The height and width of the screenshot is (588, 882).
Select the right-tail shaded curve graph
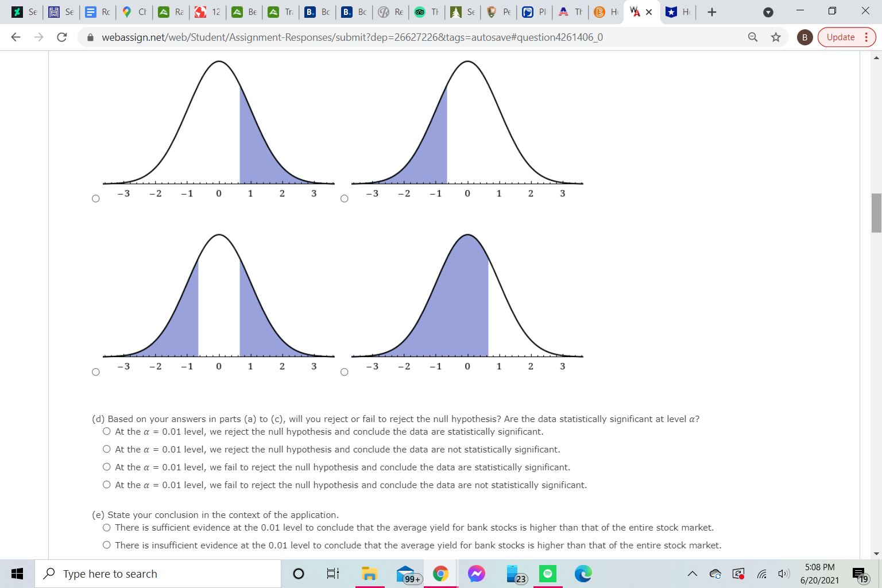point(95,198)
